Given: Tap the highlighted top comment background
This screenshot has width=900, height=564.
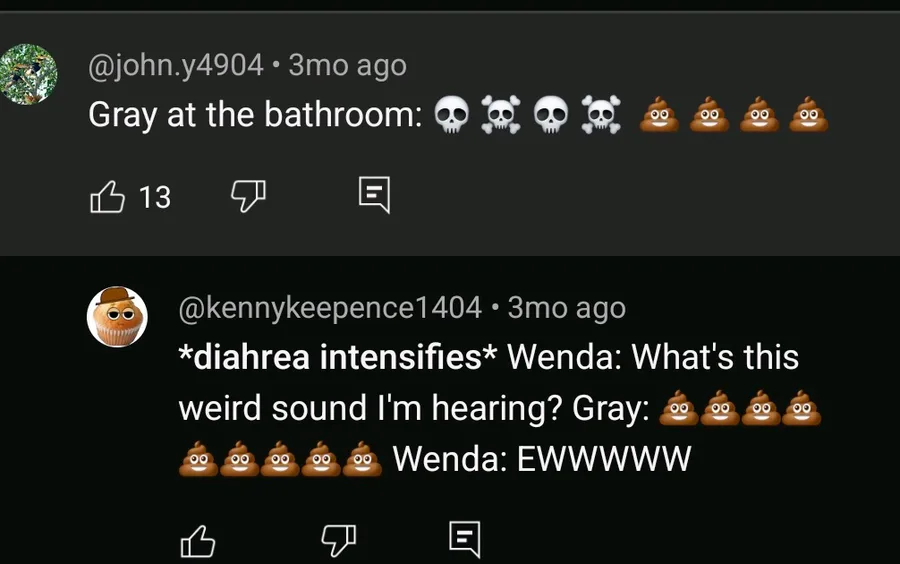Looking at the screenshot, I should coord(450,134).
